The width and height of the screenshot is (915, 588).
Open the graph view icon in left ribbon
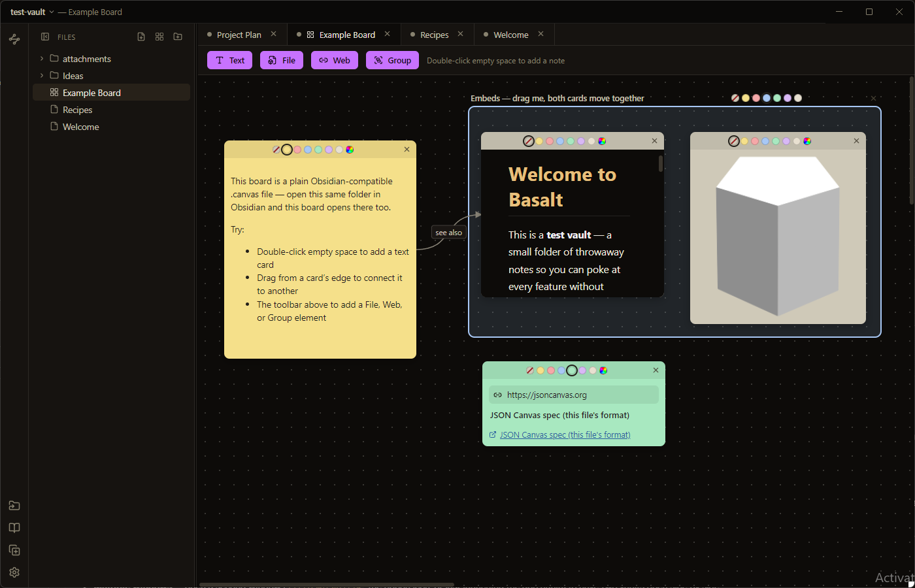14,39
